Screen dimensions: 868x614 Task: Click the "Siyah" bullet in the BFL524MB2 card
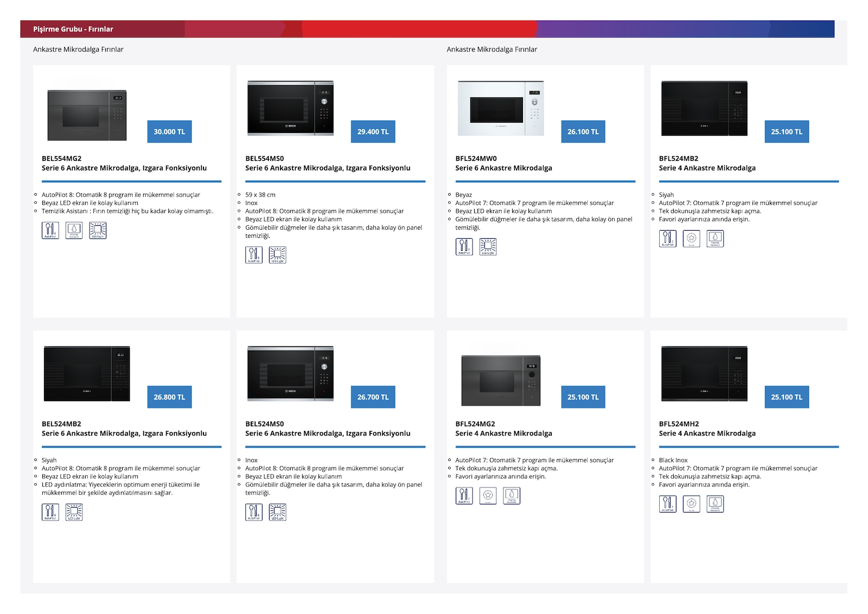point(666,195)
